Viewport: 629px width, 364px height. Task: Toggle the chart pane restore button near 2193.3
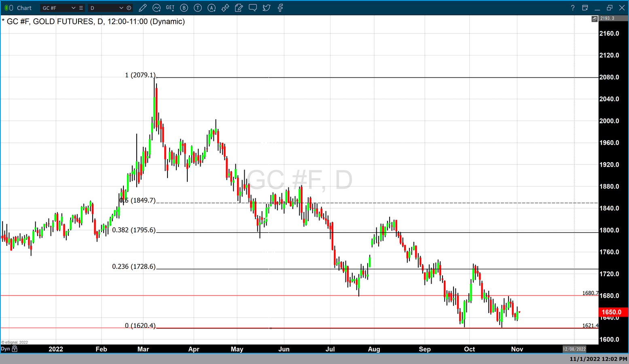click(x=594, y=19)
